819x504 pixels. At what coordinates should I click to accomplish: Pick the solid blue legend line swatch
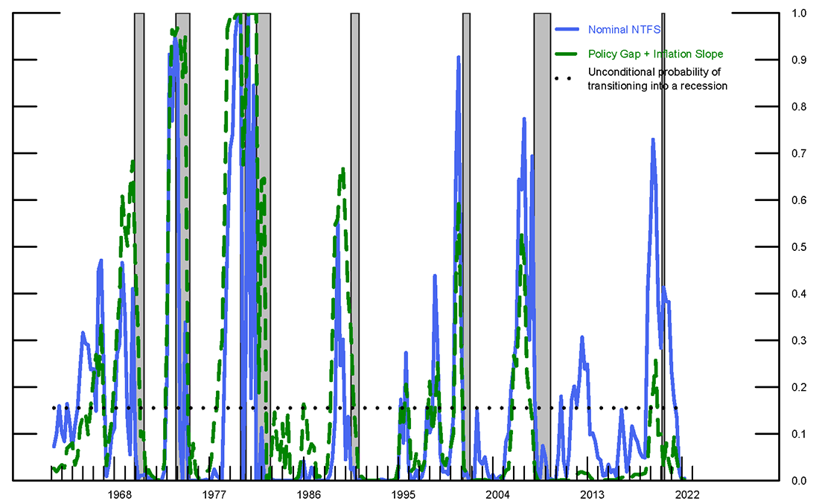[x=568, y=30]
